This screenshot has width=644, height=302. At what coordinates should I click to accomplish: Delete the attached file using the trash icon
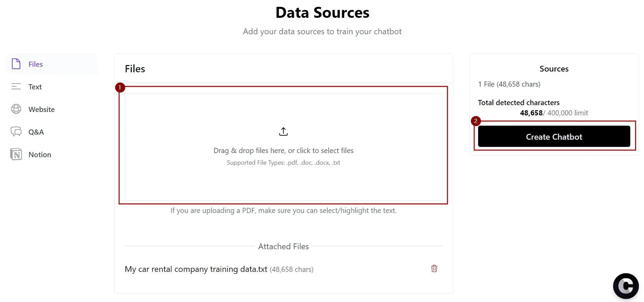pyautogui.click(x=434, y=269)
